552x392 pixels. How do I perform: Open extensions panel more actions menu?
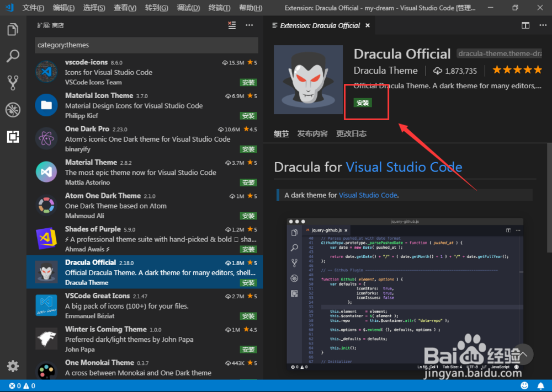click(x=250, y=25)
